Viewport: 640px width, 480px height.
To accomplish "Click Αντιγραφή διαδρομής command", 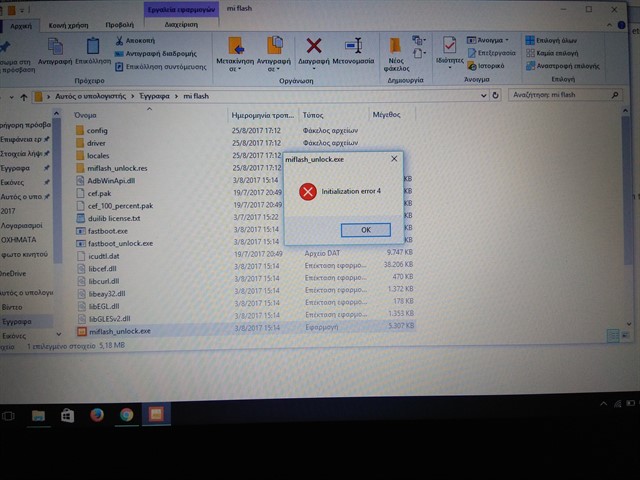I will tap(156, 53).
